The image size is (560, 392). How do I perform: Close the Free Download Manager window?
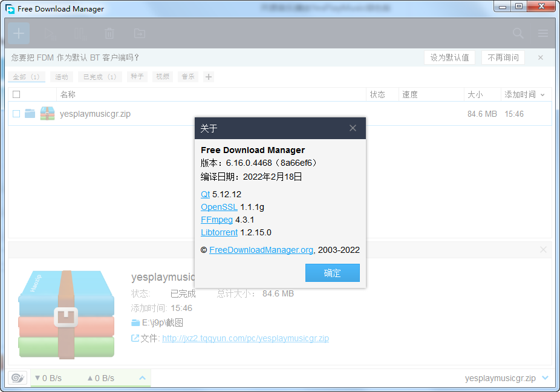pos(541,7)
